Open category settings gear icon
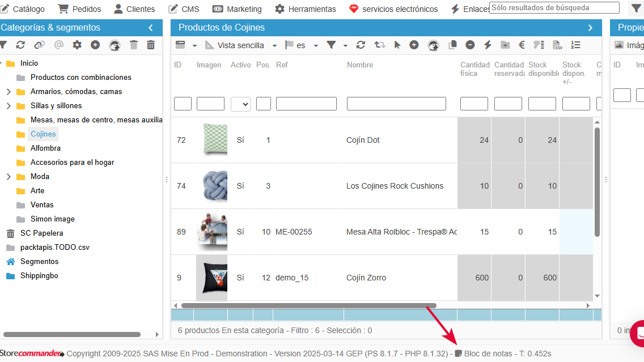 tap(77, 45)
